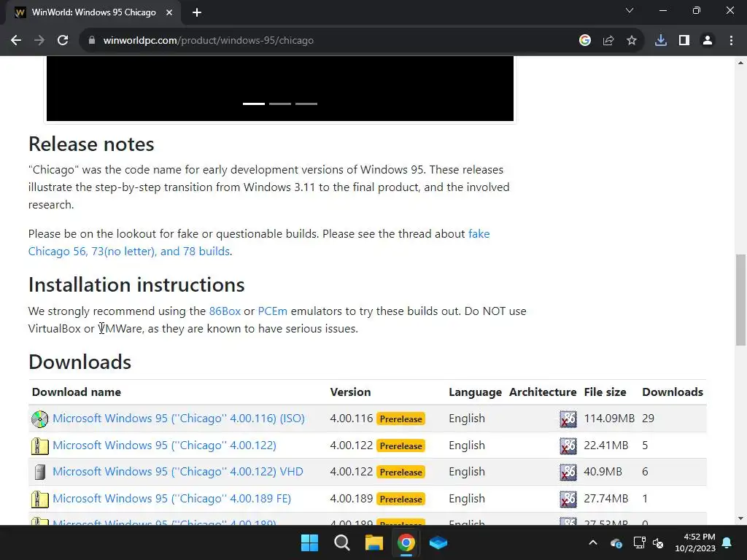Open notification bell icon

pos(727,542)
